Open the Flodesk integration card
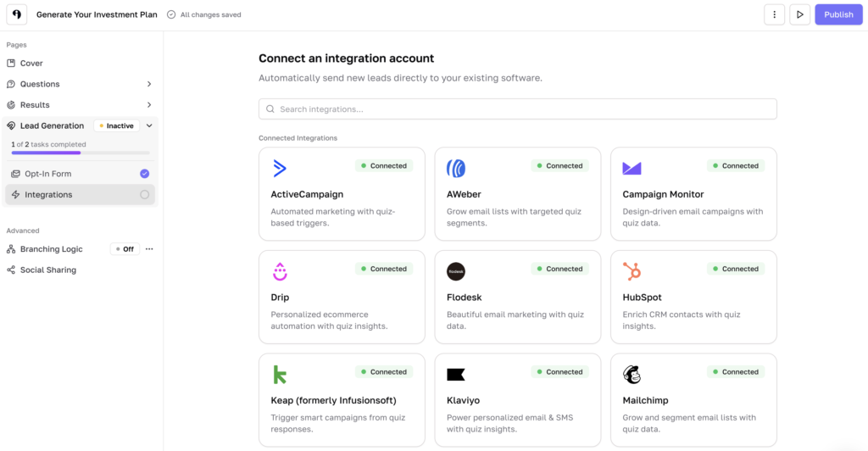Screen dimensions: 868x451 click(518, 298)
